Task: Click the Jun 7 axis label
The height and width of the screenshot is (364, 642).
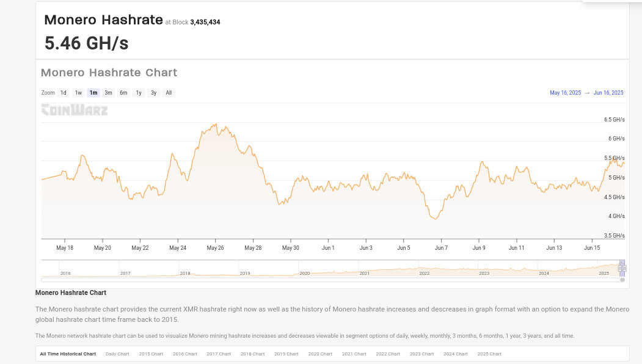Action: 442,248
